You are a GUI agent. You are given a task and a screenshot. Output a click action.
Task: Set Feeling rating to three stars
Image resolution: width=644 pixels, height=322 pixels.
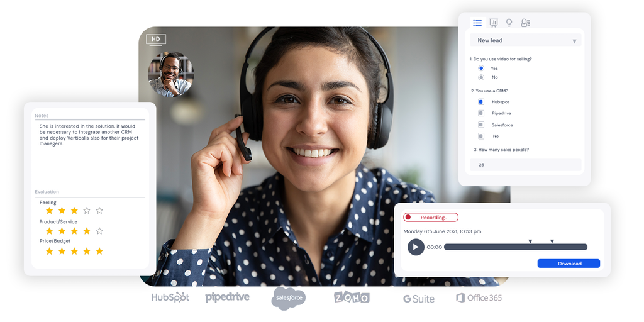click(x=74, y=211)
